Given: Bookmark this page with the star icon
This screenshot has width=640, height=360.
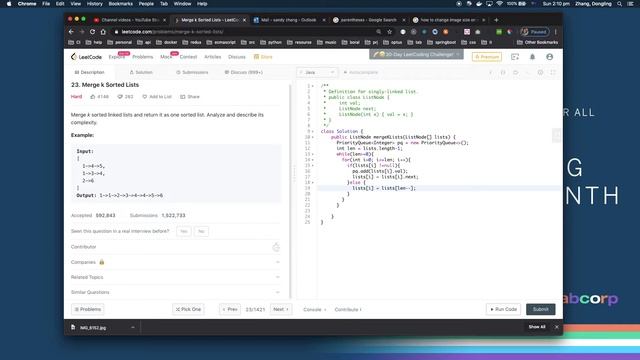Looking at the screenshot, I should pos(389,31).
